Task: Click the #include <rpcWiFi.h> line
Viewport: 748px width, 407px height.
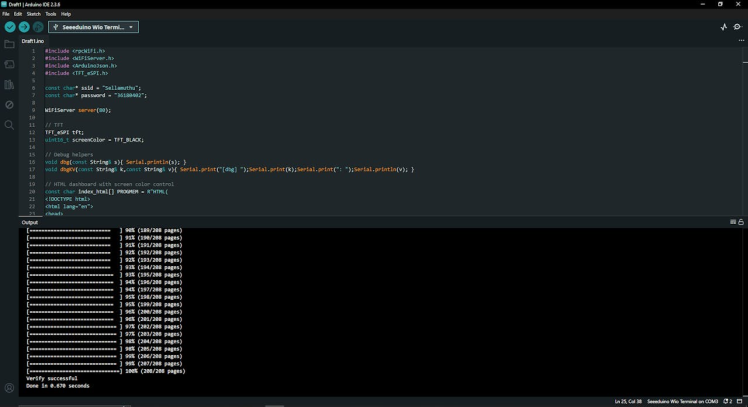Action: pos(75,51)
